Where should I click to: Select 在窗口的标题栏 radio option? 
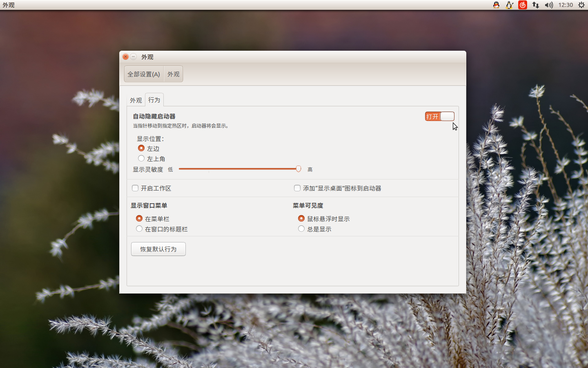[x=139, y=229]
